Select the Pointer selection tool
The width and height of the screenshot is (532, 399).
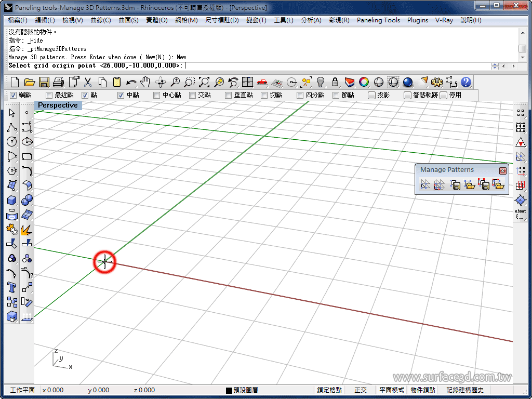(12, 113)
